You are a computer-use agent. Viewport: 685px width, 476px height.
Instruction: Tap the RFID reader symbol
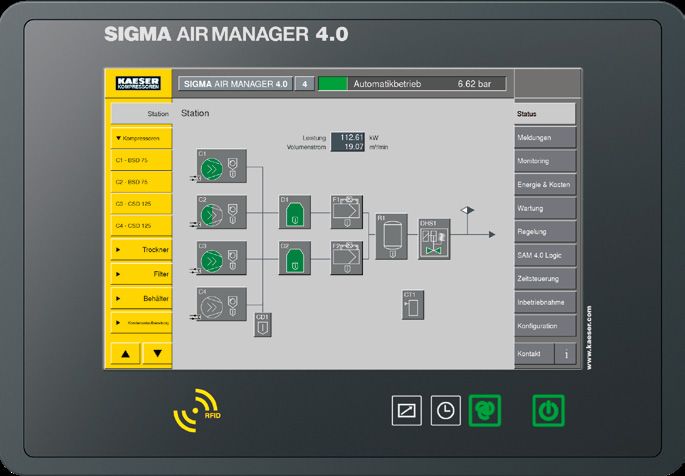point(197,410)
